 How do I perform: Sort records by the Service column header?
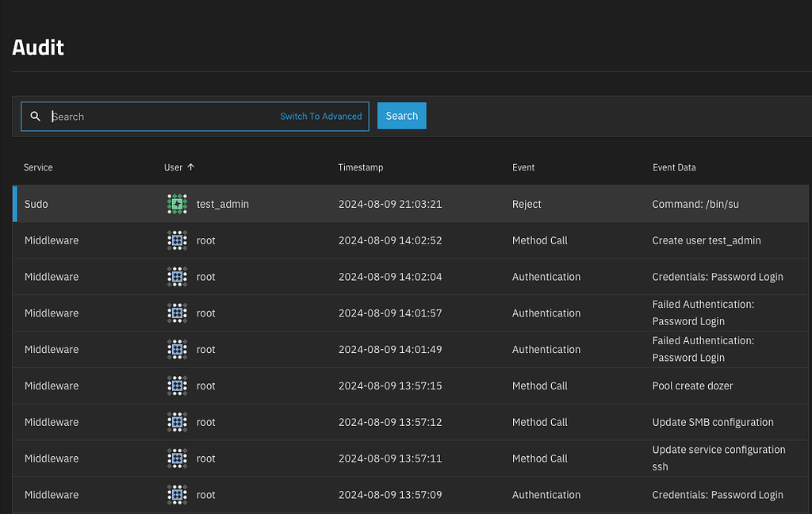tap(38, 167)
